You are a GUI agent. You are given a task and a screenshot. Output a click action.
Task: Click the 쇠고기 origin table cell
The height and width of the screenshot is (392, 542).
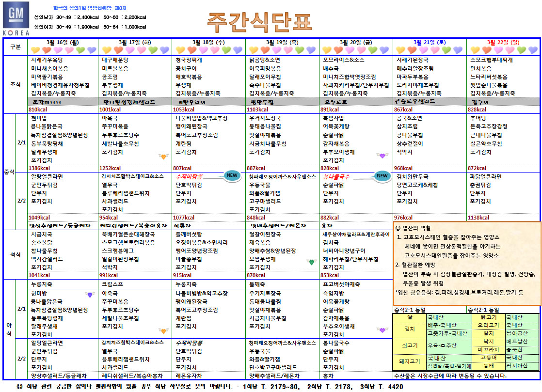(409, 345)
